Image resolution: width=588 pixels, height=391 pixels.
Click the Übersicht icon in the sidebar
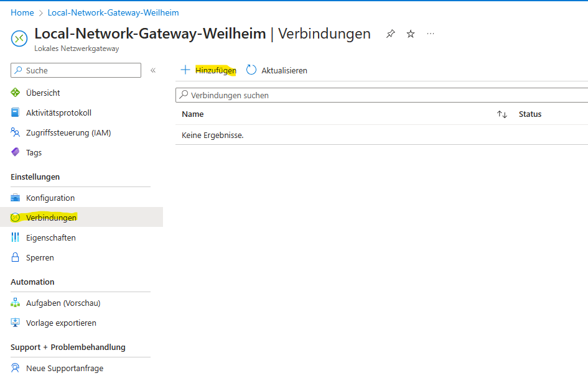(16, 93)
